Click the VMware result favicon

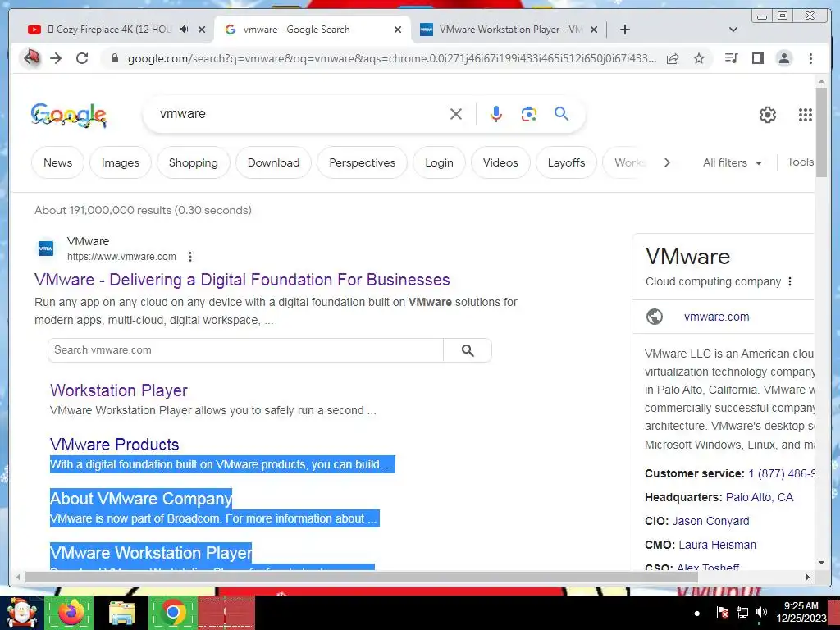click(x=46, y=249)
